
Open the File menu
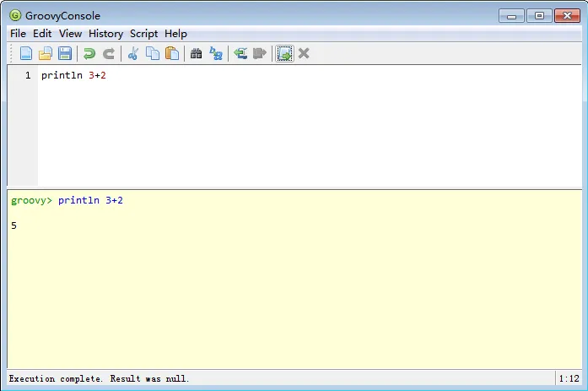pyautogui.click(x=18, y=34)
